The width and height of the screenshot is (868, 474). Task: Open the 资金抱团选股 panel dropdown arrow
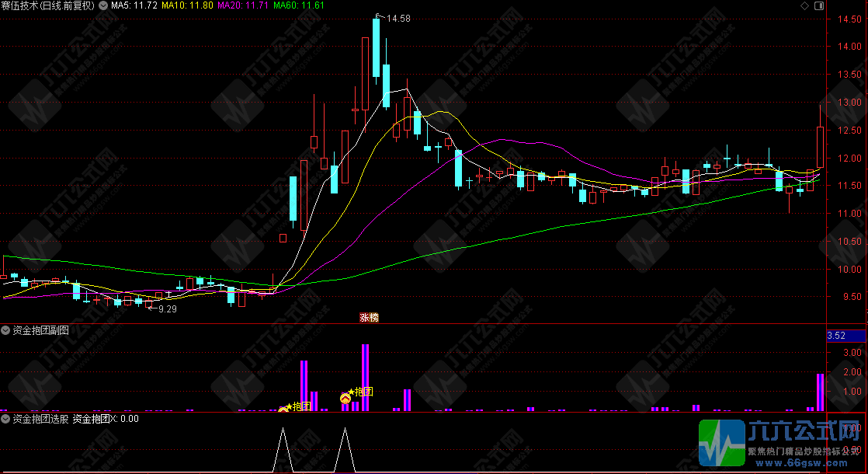coord(6,419)
